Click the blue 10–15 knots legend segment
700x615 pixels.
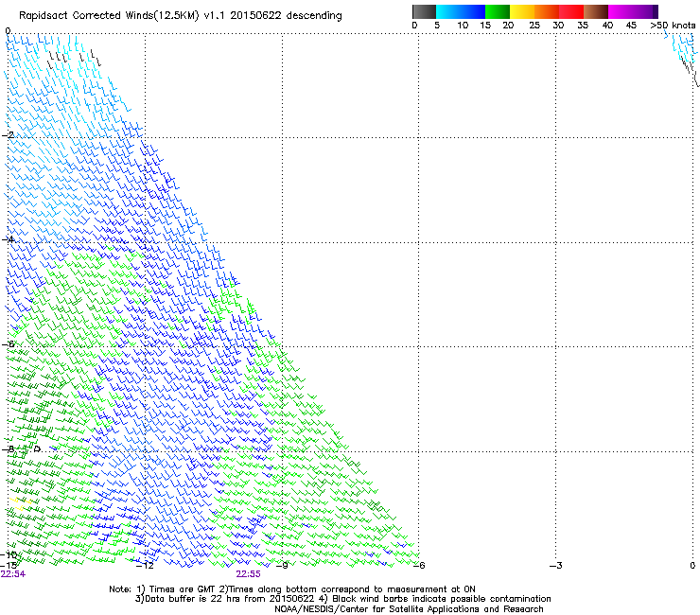point(473,11)
